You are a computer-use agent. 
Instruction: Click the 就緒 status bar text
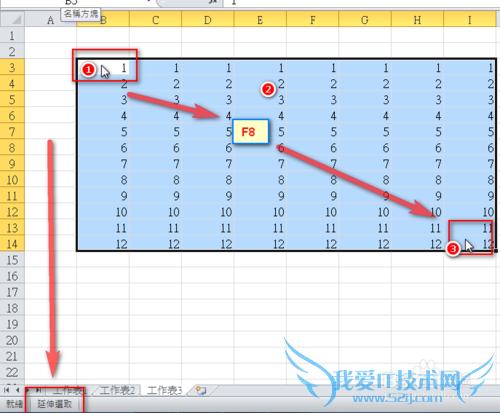pos(15,404)
